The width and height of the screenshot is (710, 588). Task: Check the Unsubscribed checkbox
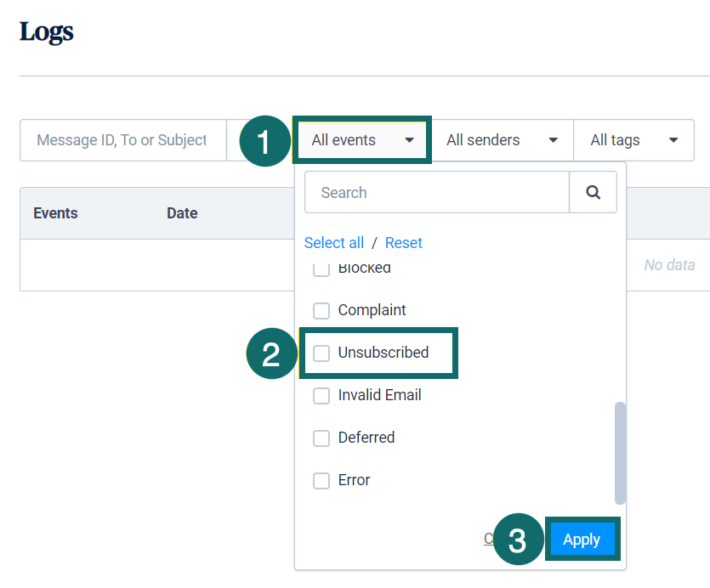tap(321, 353)
